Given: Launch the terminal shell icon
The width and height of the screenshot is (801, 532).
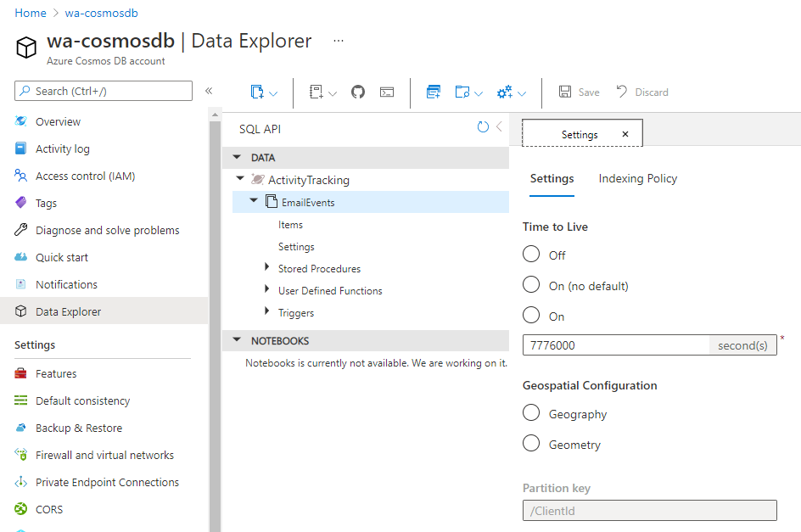Looking at the screenshot, I should (x=386, y=92).
